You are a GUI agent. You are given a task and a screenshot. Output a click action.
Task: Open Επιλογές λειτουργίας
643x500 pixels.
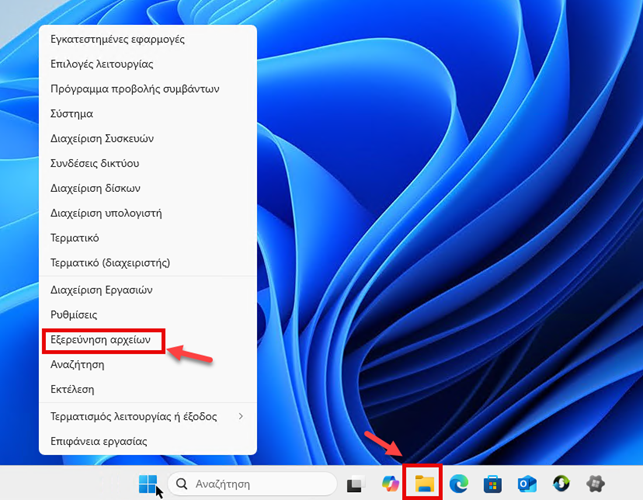148,64
